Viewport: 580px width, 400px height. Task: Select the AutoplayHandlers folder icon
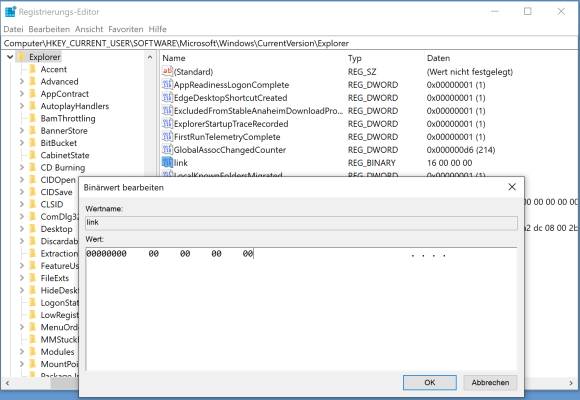point(33,106)
